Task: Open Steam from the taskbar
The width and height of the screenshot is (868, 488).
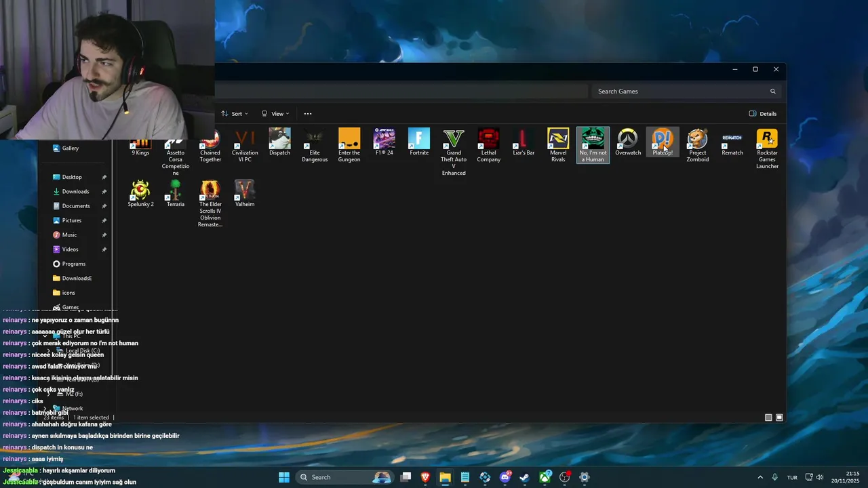Action: (x=524, y=477)
